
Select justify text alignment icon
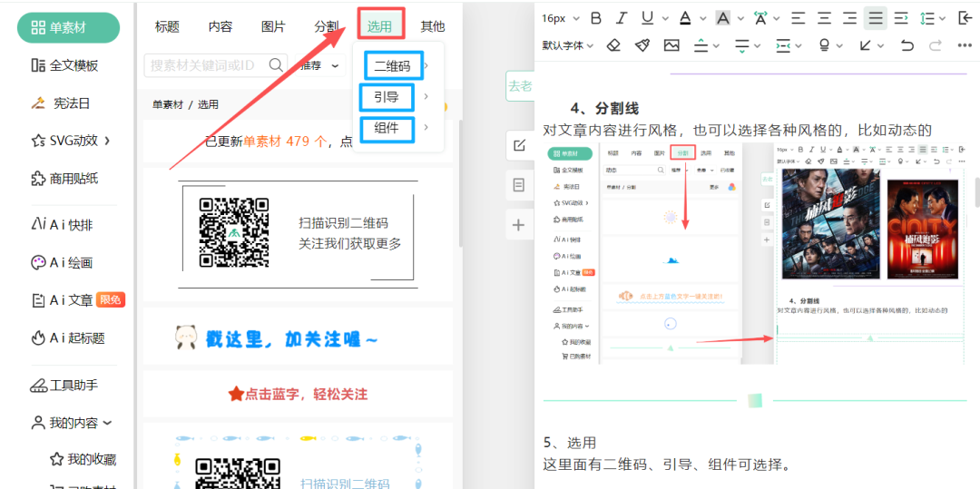tap(875, 18)
